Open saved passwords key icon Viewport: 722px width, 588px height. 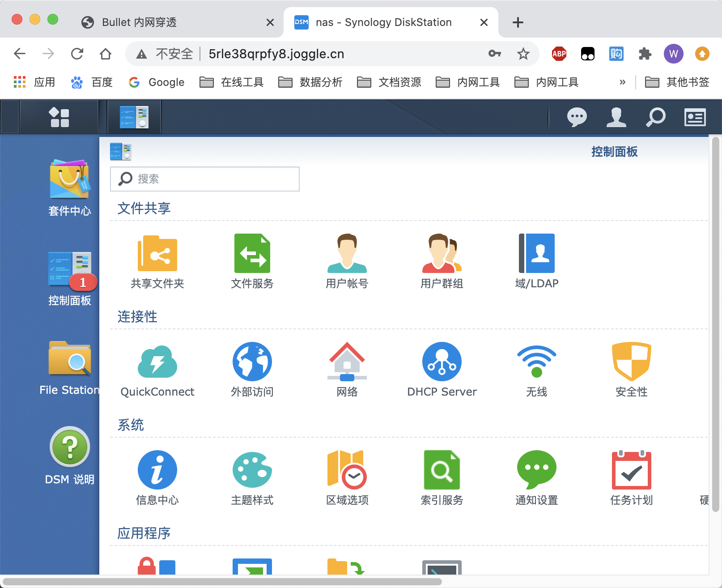[x=494, y=54]
